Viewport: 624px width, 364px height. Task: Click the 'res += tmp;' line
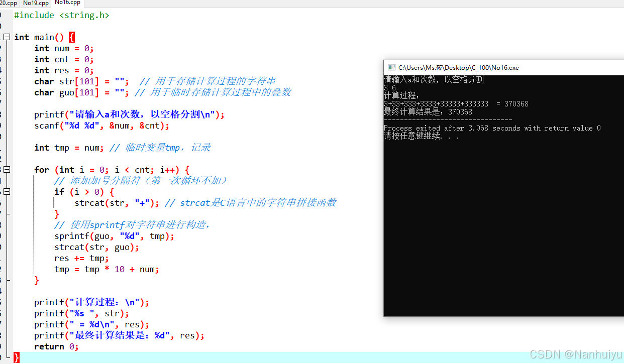pyautogui.click(x=82, y=258)
